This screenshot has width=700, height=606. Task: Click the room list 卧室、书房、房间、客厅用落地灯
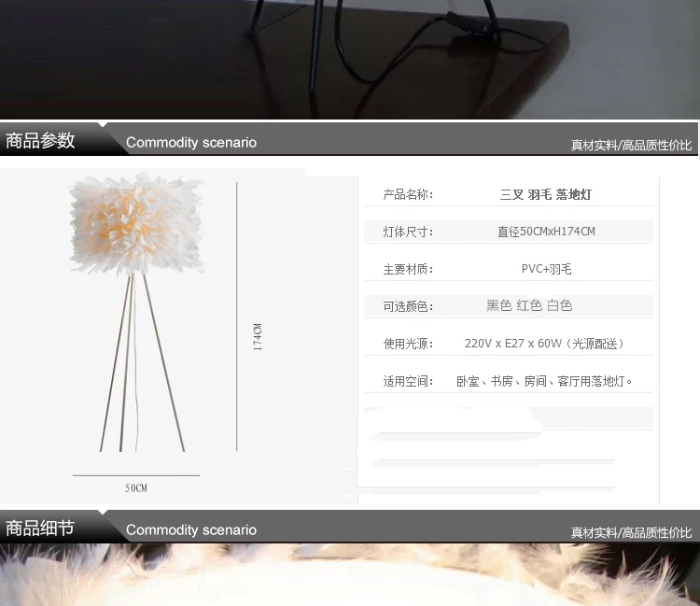[x=544, y=381]
